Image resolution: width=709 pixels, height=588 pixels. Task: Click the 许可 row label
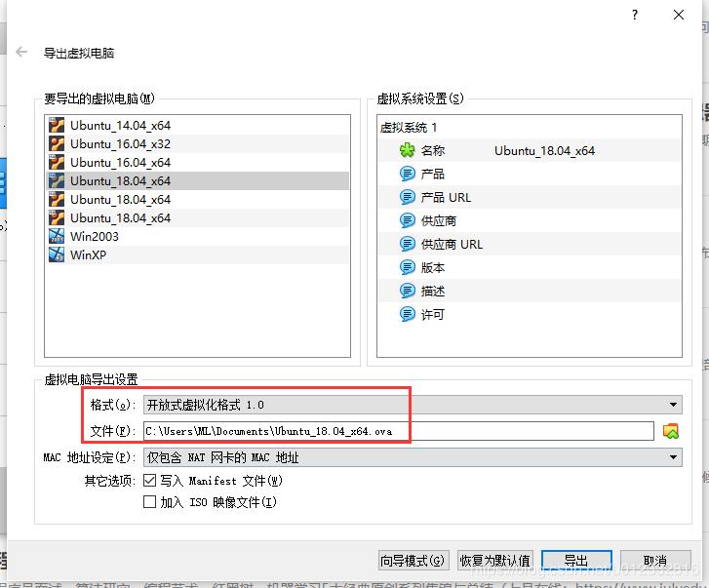pyautogui.click(x=433, y=315)
